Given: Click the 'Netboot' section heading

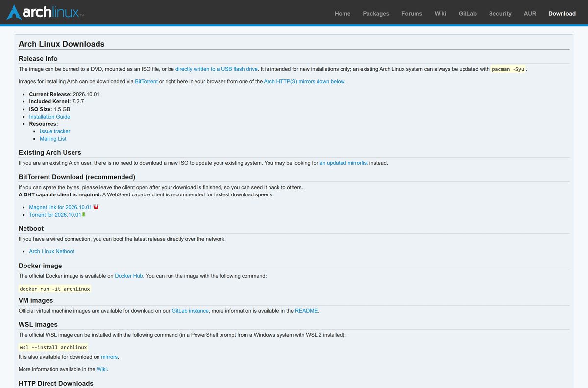Looking at the screenshot, I should [31, 228].
